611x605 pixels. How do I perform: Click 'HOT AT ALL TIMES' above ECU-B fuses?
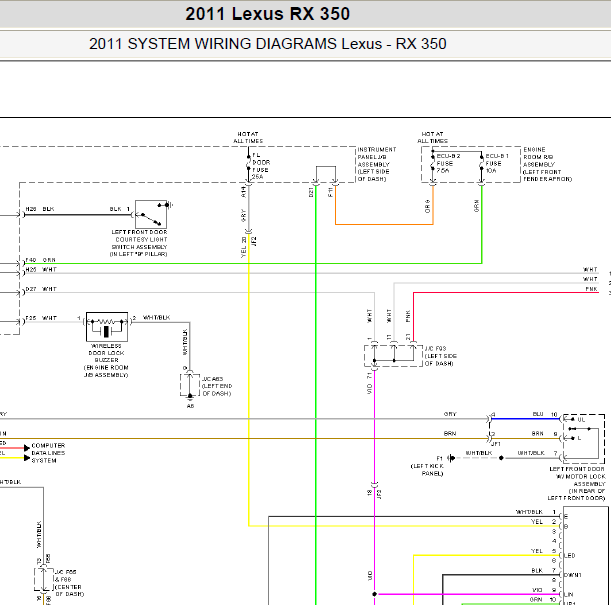tap(433, 138)
